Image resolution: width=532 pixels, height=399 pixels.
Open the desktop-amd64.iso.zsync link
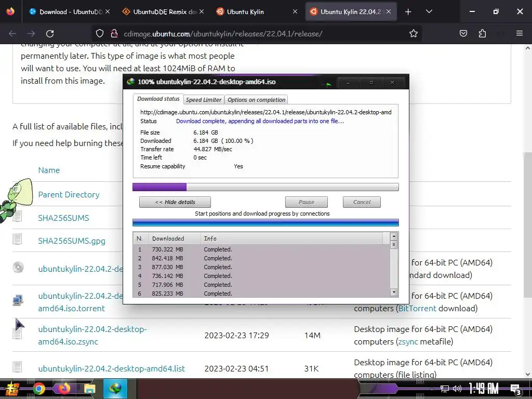coord(92,335)
